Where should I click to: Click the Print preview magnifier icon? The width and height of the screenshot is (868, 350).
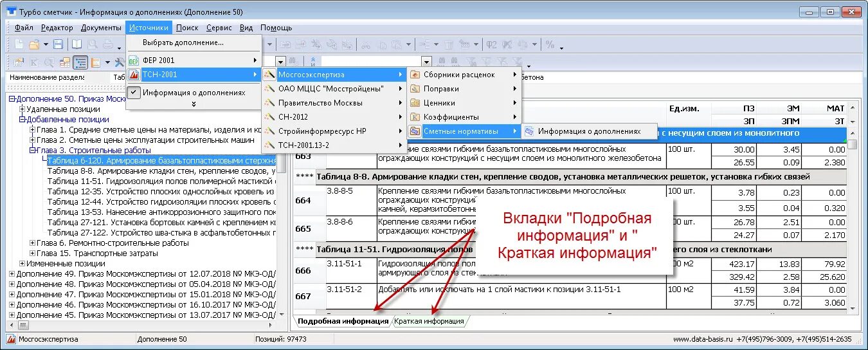(92, 44)
